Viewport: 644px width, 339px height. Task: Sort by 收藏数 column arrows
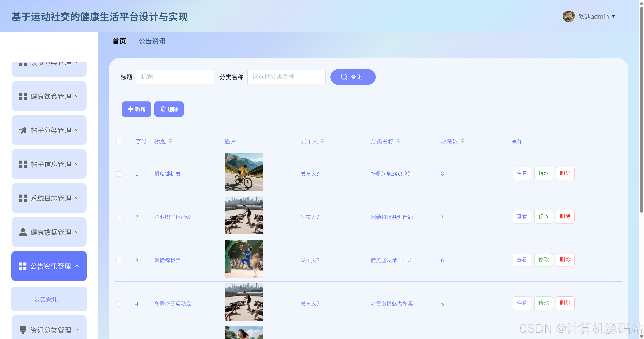463,141
